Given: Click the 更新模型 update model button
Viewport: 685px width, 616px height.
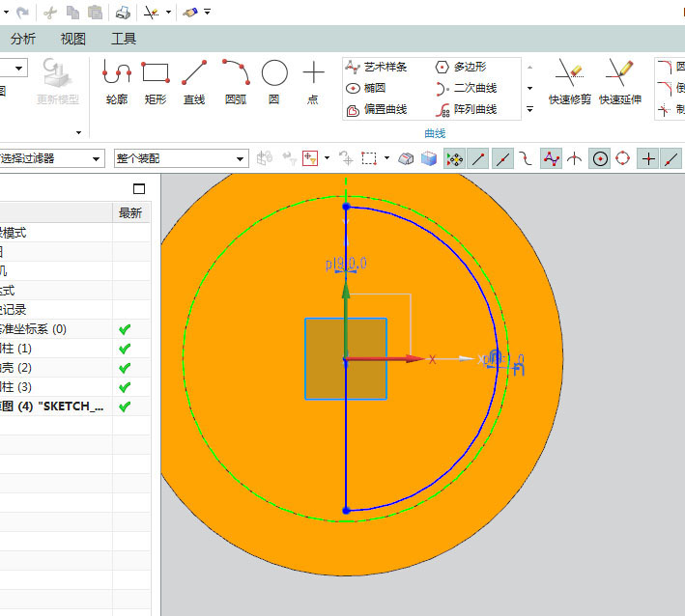Looking at the screenshot, I should pyautogui.click(x=57, y=82).
